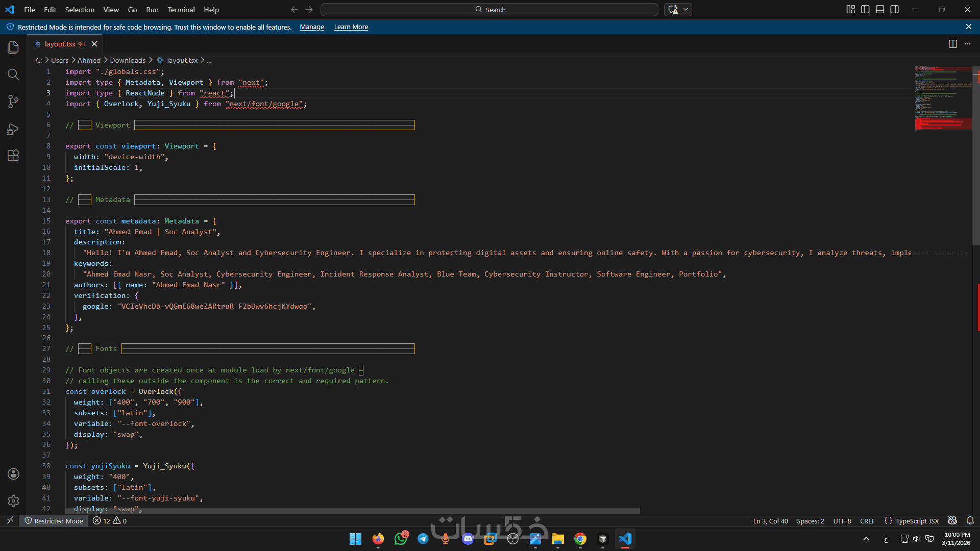Open the Search view in activity bar
Screen dimensions: 980x551
click(13, 74)
